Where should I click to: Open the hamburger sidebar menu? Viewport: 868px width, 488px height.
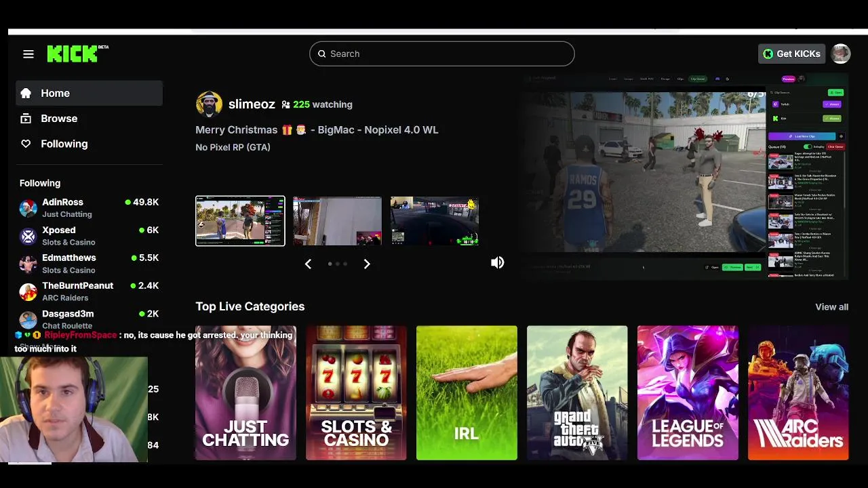coord(28,54)
